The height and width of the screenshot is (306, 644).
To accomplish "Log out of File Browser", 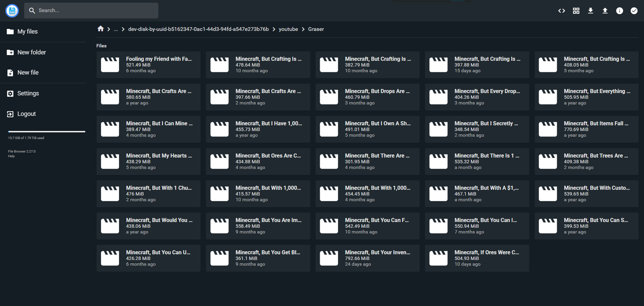I will (x=26, y=114).
